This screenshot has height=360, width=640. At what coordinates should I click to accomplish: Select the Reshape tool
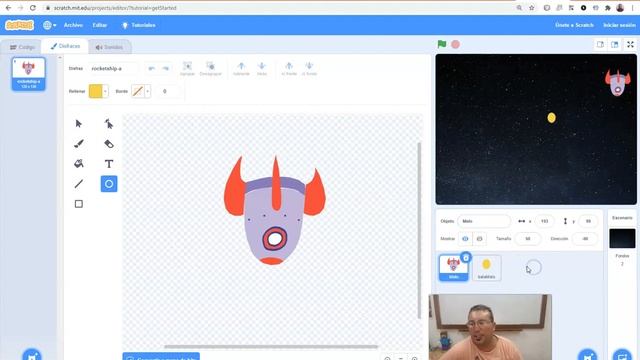click(x=109, y=123)
